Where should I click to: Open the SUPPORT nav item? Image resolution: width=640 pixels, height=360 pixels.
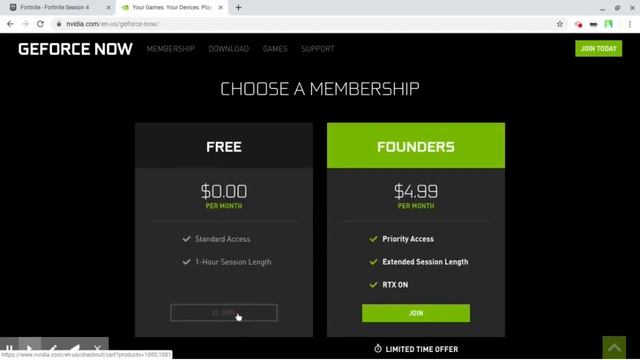click(x=318, y=49)
